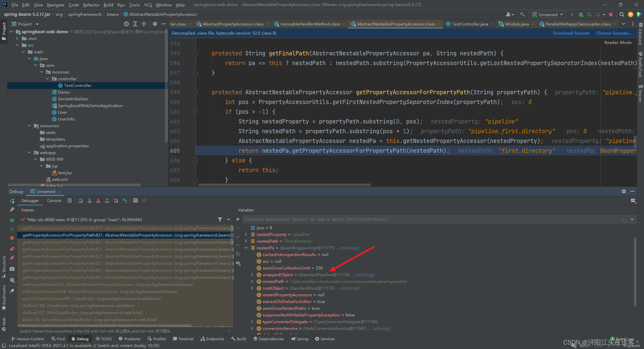Resume program with green play icon
The height and width of the screenshot is (349, 644).
(x=12, y=220)
